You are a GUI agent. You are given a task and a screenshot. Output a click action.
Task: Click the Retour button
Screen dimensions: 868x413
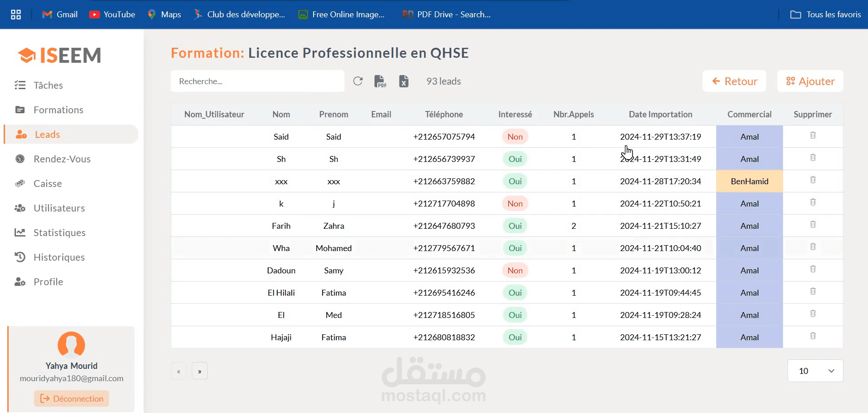pyautogui.click(x=734, y=81)
